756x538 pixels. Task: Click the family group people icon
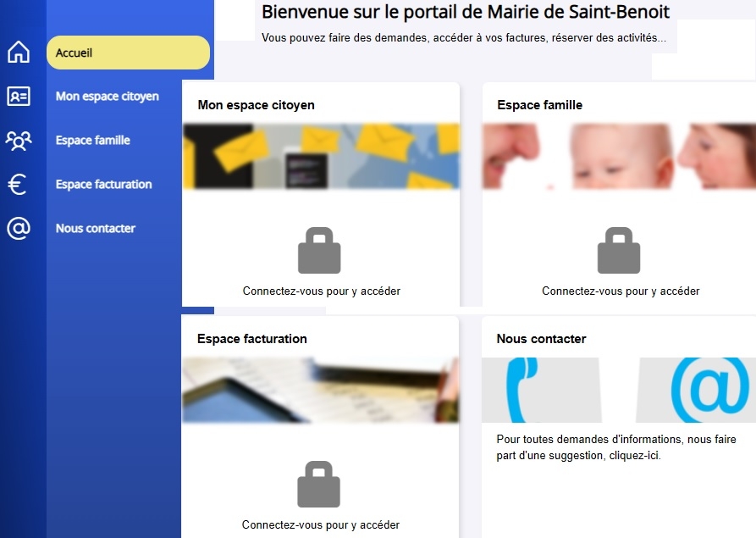click(19, 141)
